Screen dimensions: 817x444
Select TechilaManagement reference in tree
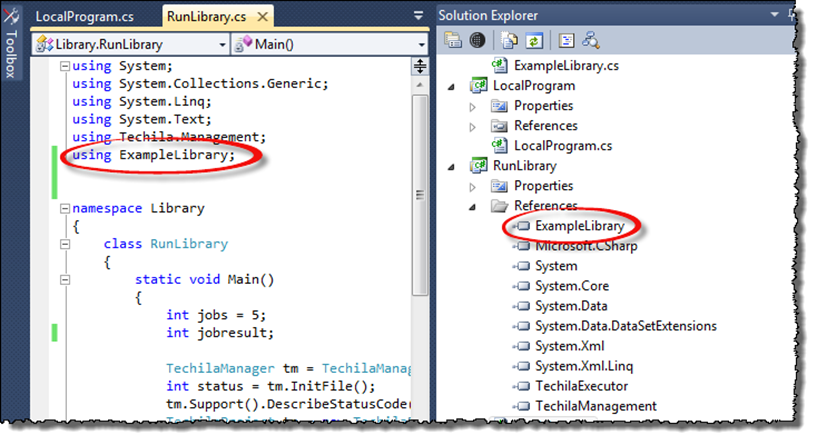tap(595, 406)
